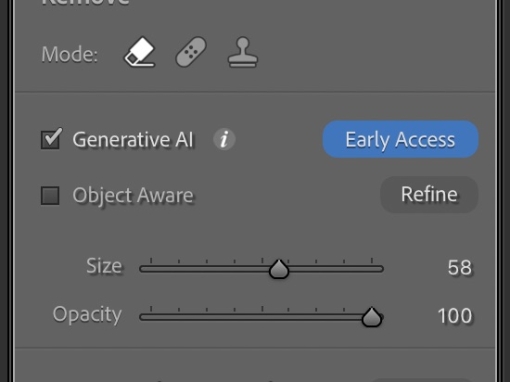Image resolution: width=510 pixels, height=382 pixels.
Task: Click the Size label
Action: coord(104,266)
